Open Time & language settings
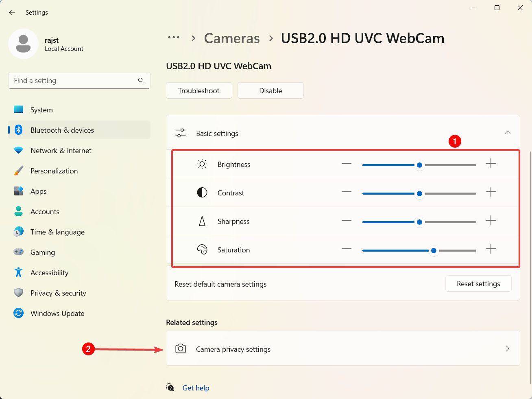Screen dimensions: 532x399 pyautogui.click(x=79, y=232)
